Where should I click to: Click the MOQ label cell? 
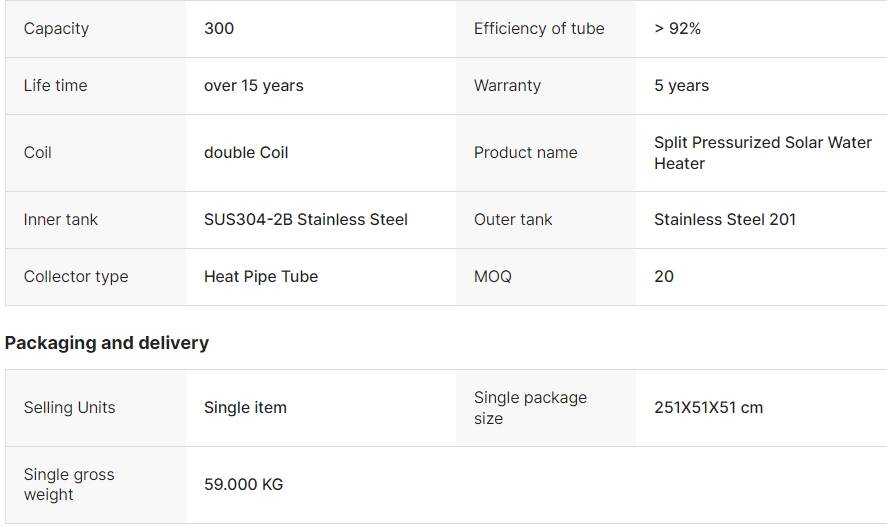pos(492,277)
